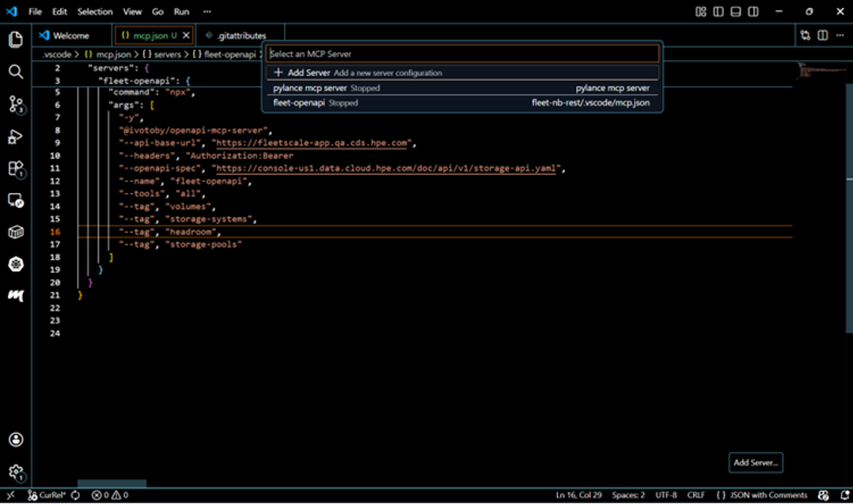Viewport: 853px width, 504px height.
Task: Open the View menu
Action: click(132, 11)
